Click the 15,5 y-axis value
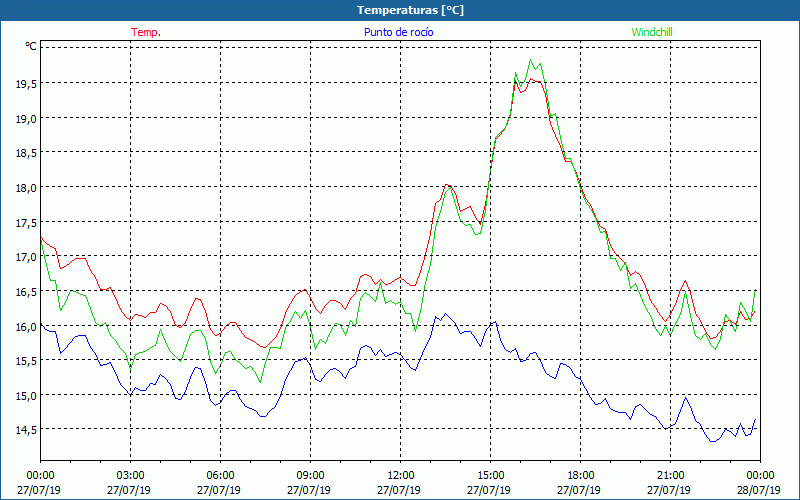Screen dimensions: 800x500 coord(26,361)
